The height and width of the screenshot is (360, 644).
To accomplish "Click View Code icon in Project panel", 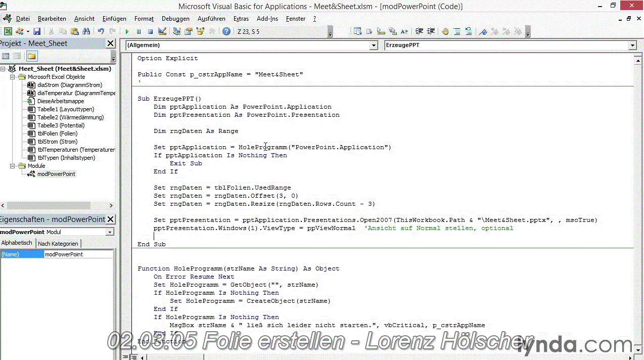I will point(6,56).
